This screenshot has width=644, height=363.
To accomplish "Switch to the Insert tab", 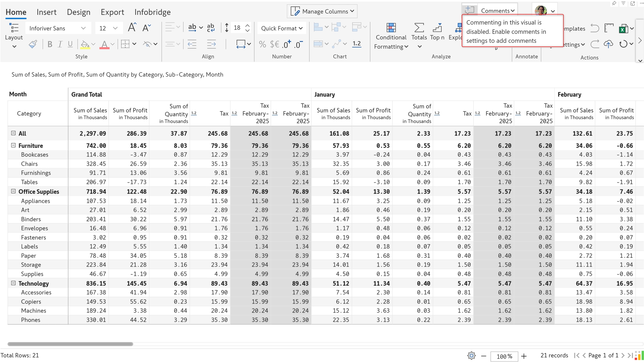I will (46, 12).
